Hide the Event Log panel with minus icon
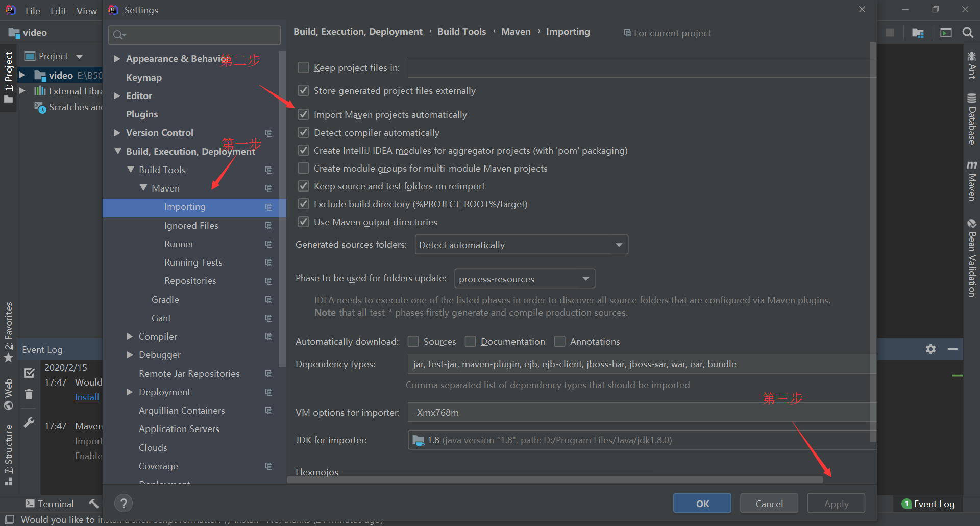 (952, 349)
